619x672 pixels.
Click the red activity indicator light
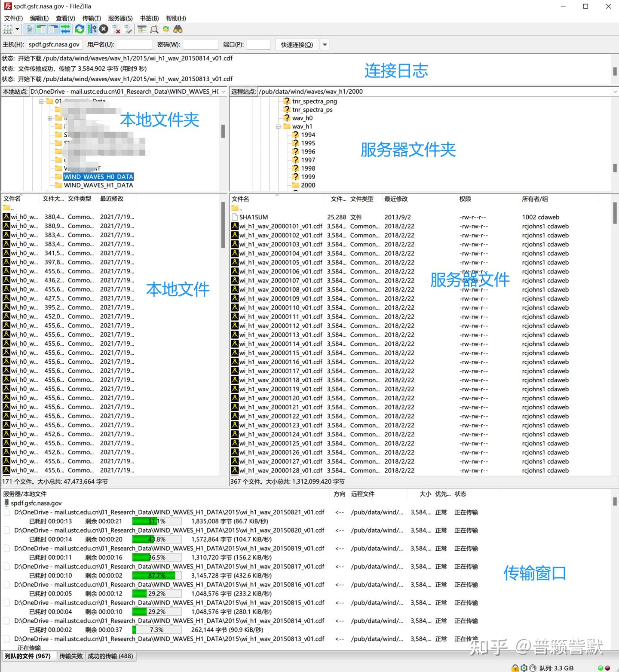coord(607,668)
